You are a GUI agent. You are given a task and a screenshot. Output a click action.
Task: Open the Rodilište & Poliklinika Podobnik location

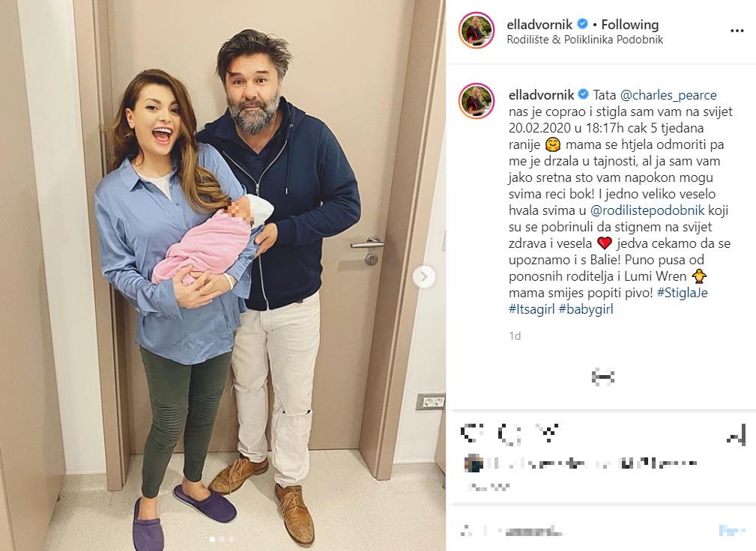pyautogui.click(x=585, y=40)
